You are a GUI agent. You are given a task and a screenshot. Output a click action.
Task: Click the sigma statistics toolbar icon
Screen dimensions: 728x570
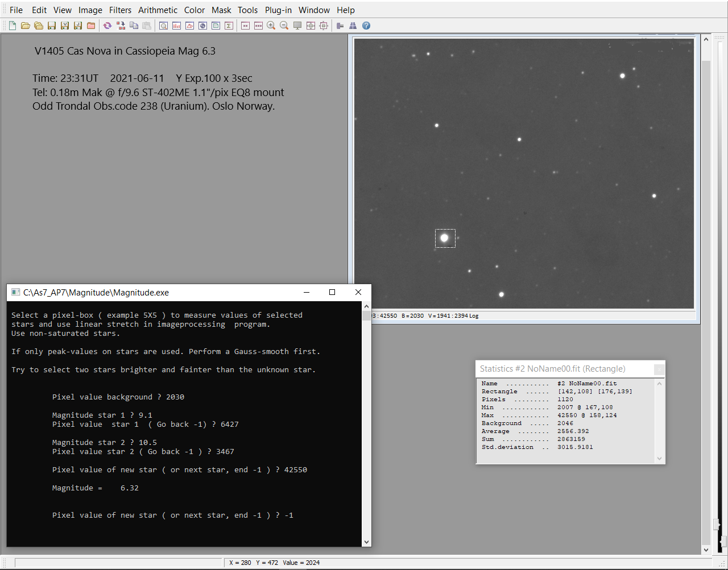point(229,26)
